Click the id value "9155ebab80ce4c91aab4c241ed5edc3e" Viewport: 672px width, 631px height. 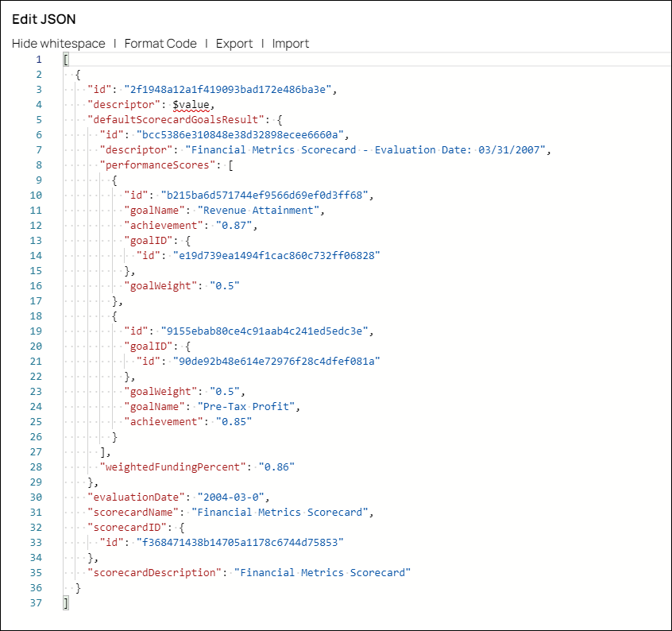tap(265, 331)
